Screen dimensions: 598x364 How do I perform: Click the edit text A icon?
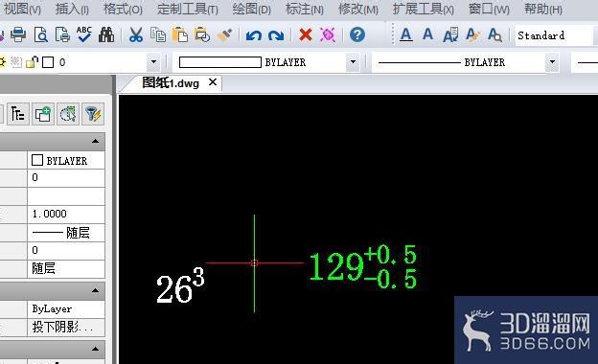[450, 35]
